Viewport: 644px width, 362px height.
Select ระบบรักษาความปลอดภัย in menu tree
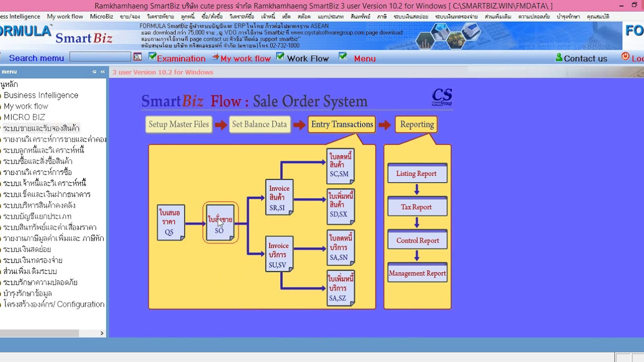[x=41, y=283]
